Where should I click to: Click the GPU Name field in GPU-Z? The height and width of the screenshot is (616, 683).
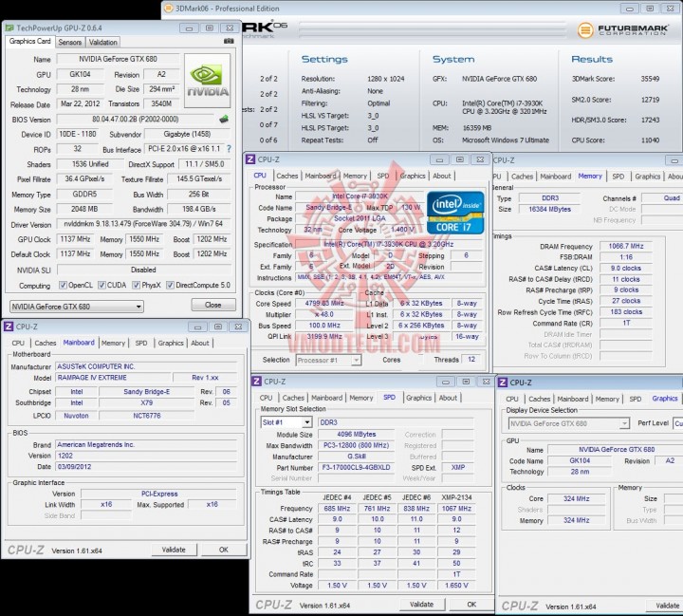118,59
